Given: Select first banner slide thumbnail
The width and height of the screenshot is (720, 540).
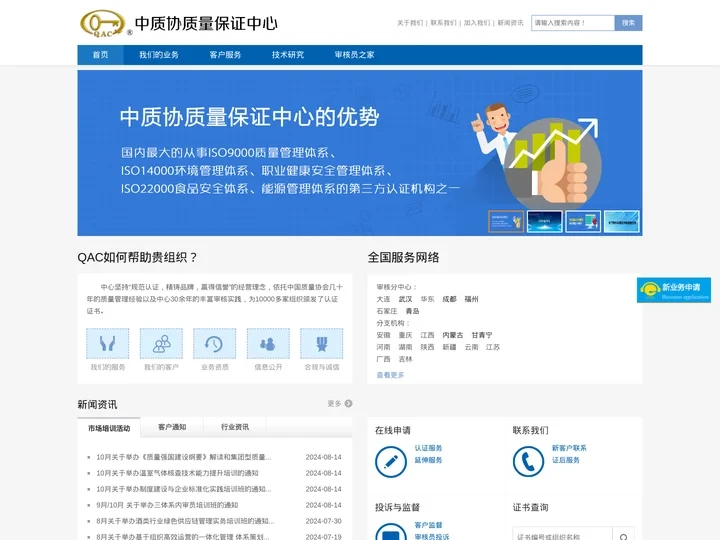Looking at the screenshot, I should pyautogui.click(x=506, y=221).
